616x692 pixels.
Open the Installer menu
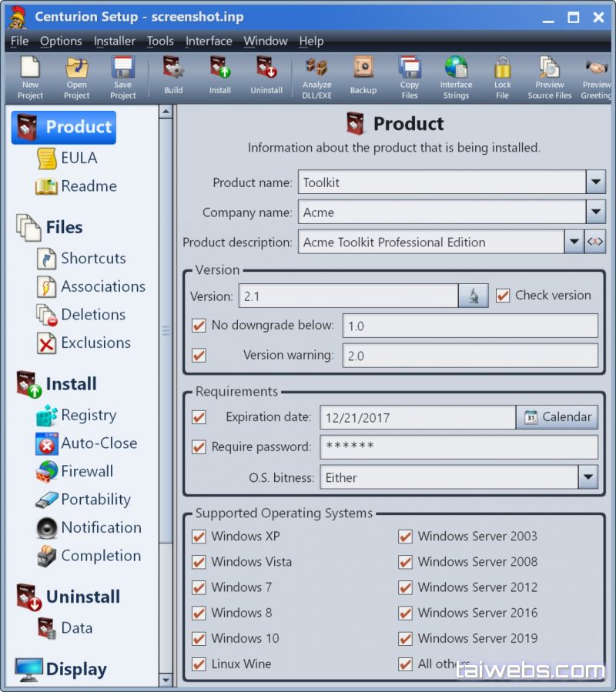pos(114,41)
